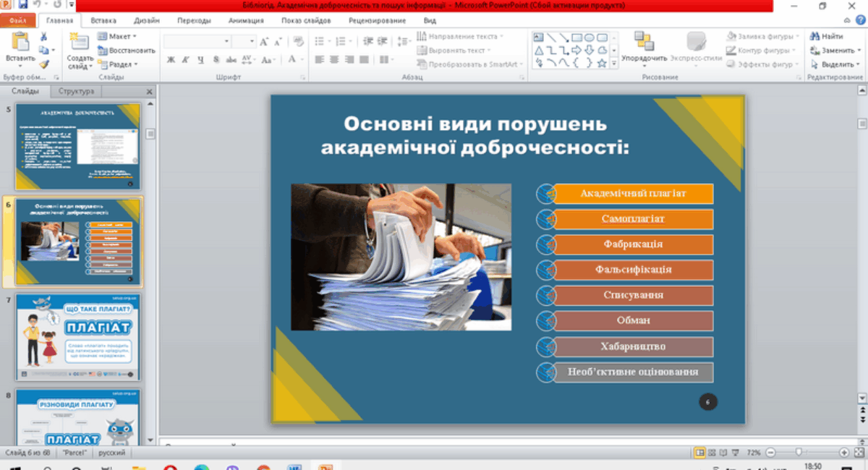Click Восстановить reset button
Screen dimensions: 868x470
[x=126, y=51]
